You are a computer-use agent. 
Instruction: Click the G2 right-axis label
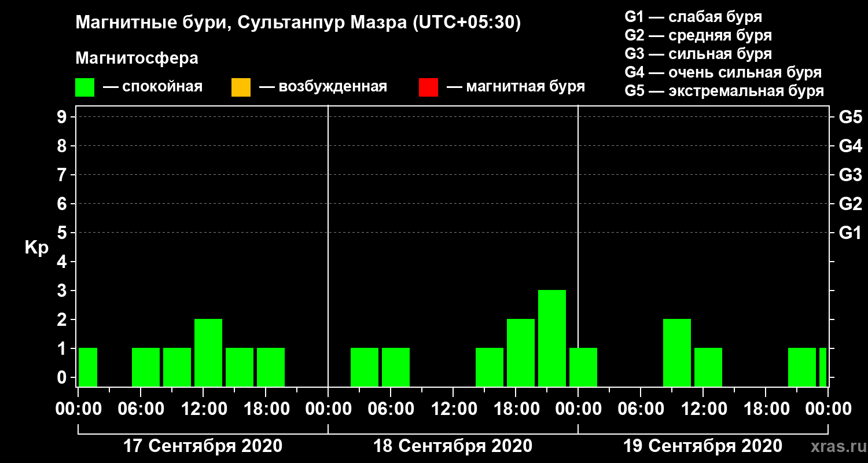pos(850,204)
